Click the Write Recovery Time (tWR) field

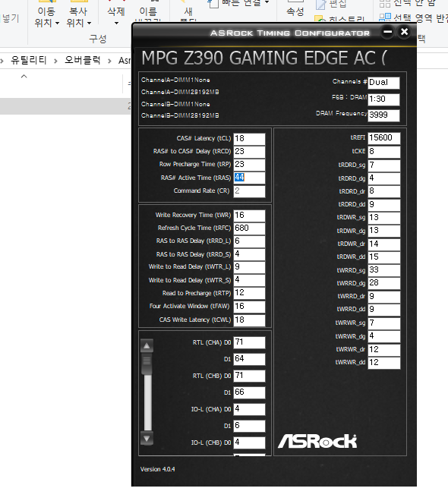[x=249, y=216]
